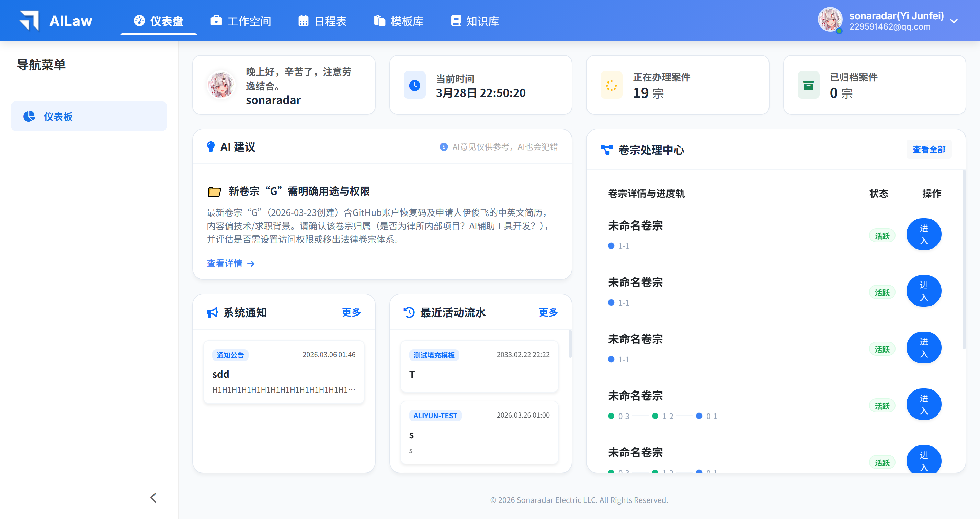Image resolution: width=980 pixels, height=519 pixels.
Task: Click the 1-1 status dot indicator
Action: [x=612, y=246]
